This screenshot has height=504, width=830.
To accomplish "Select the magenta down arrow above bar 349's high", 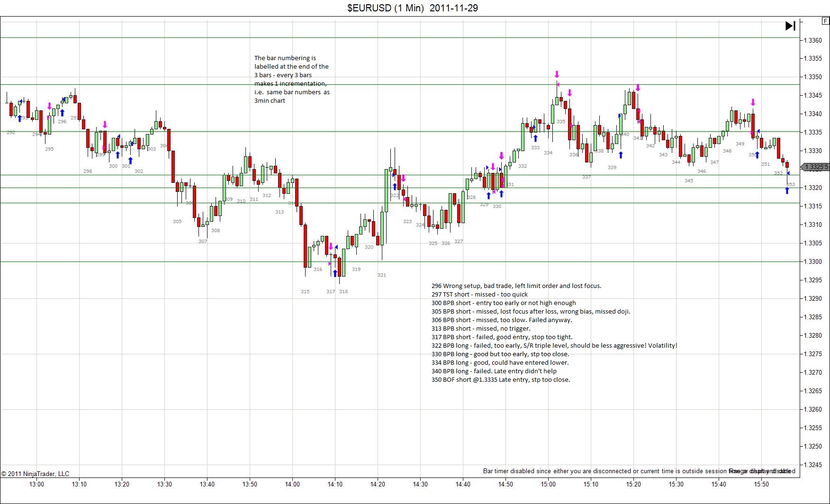I will pyautogui.click(x=753, y=102).
